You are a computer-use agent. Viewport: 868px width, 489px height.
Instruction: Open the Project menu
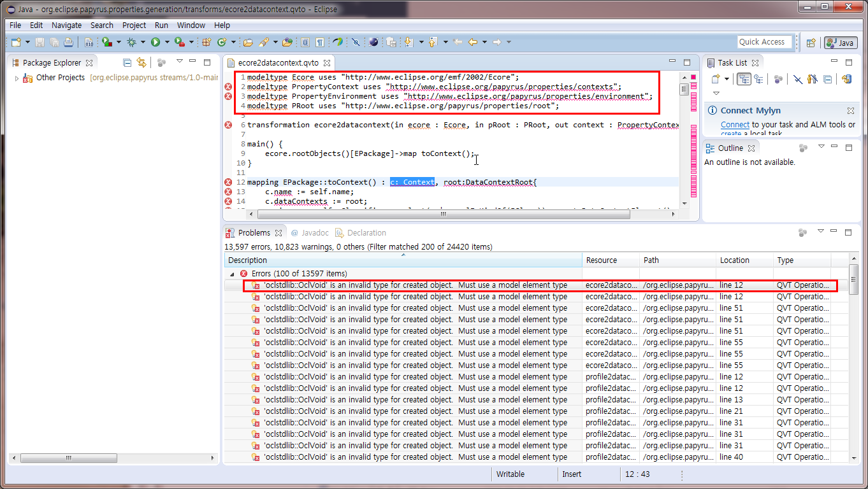[134, 25]
